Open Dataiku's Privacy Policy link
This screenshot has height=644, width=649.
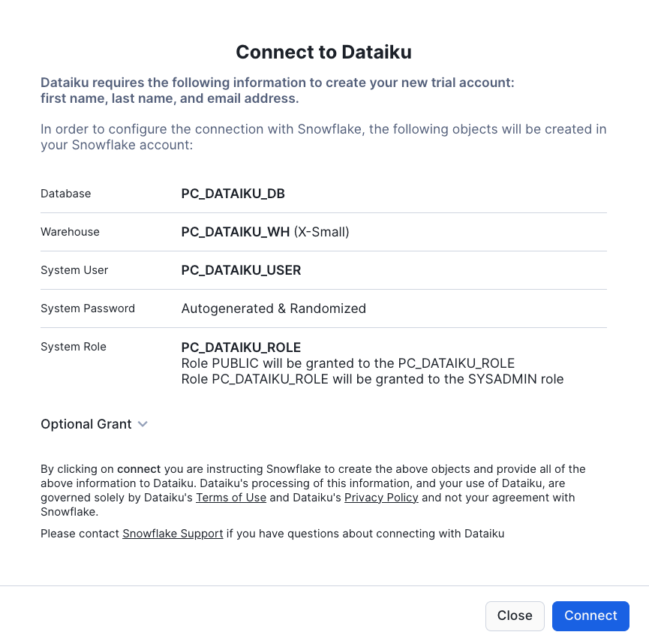[381, 498]
